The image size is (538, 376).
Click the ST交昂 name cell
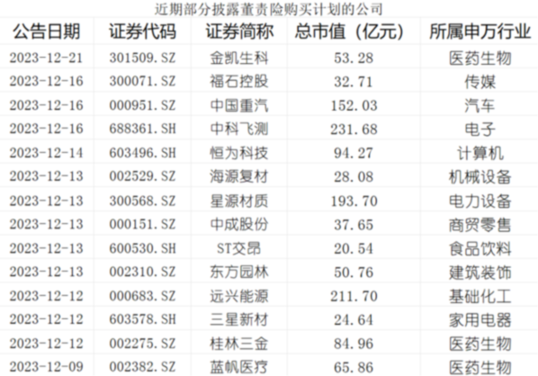click(239, 248)
